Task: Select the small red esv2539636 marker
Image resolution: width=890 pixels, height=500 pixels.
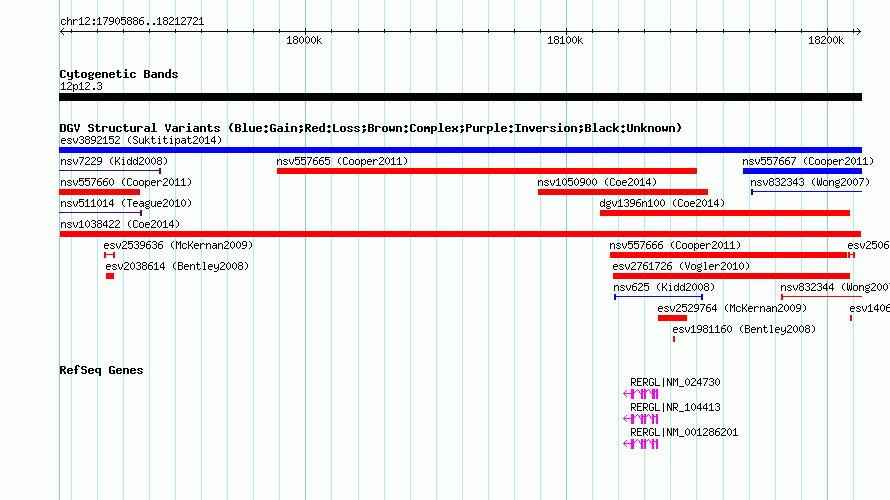Action: (x=110, y=255)
